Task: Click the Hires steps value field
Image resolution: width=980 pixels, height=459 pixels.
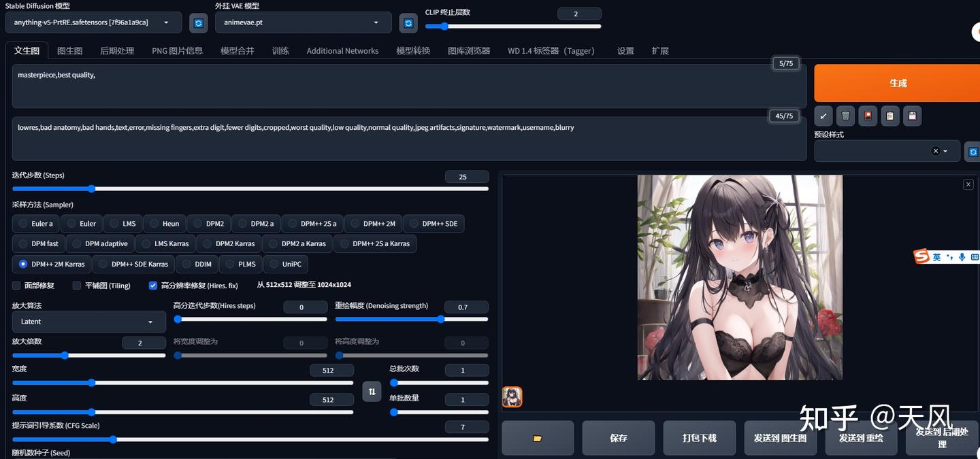Action: pos(305,307)
